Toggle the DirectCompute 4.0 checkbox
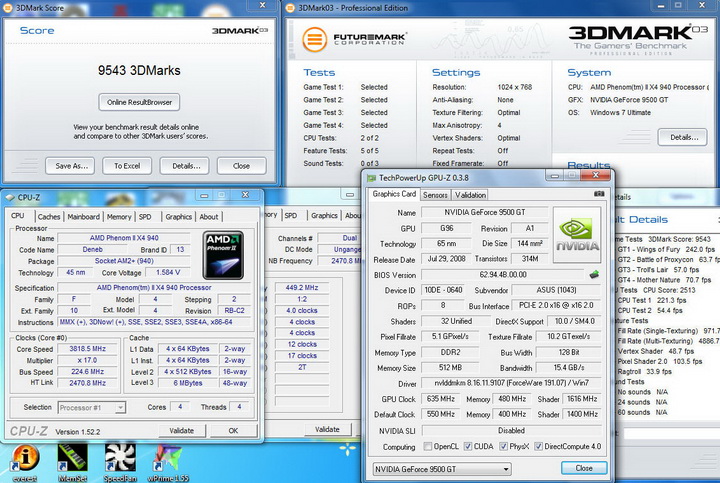 [539, 446]
